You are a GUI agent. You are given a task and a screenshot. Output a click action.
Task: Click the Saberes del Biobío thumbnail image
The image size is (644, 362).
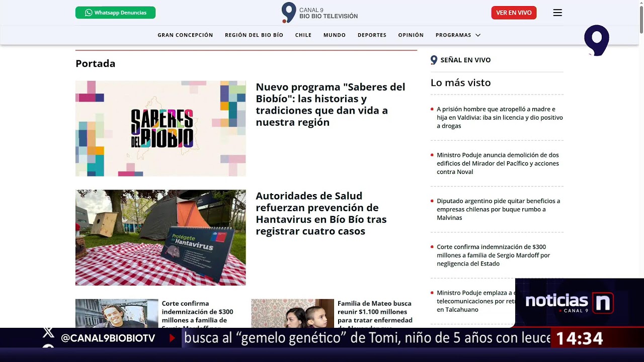(x=160, y=129)
